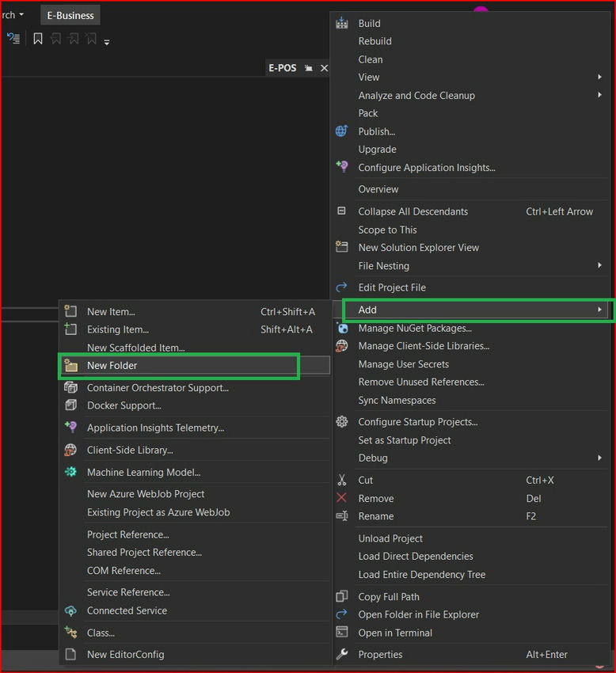Image resolution: width=616 pixels, height=673 pixels.
Task: Click the Build icon in context menu
Action: pos(342,23)
